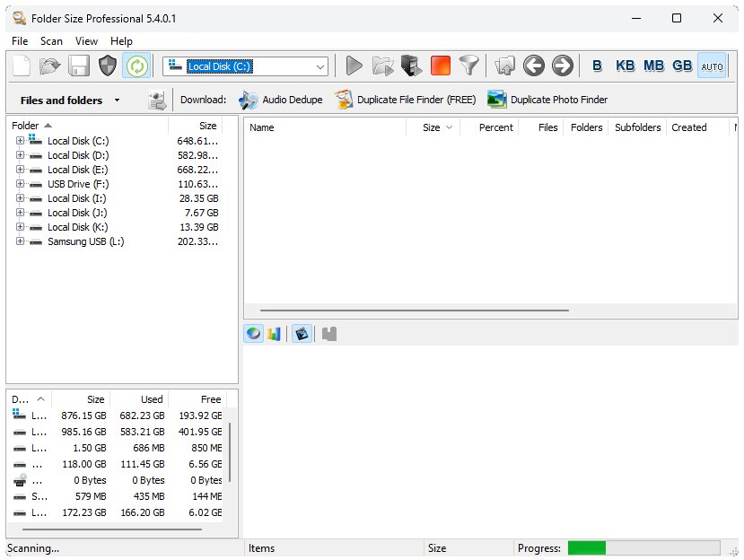Click the green scan progress bar
This screenshot has width=744, height=560.
(x=643, y=547)
